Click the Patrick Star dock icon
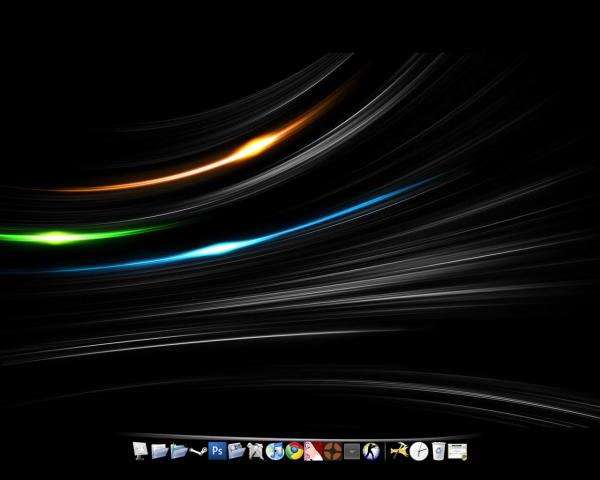 313,451
